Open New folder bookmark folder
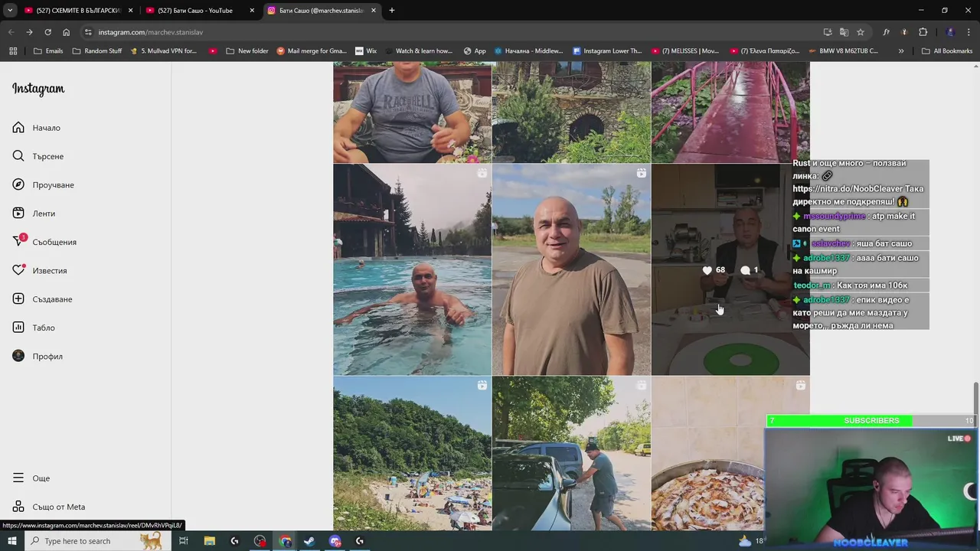980x551 pixels. 247,51
